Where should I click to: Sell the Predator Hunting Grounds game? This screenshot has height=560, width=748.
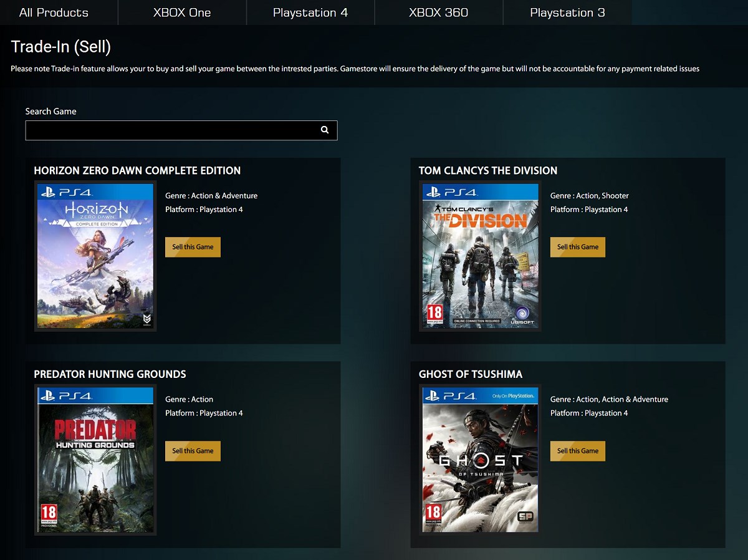[193, 450]
